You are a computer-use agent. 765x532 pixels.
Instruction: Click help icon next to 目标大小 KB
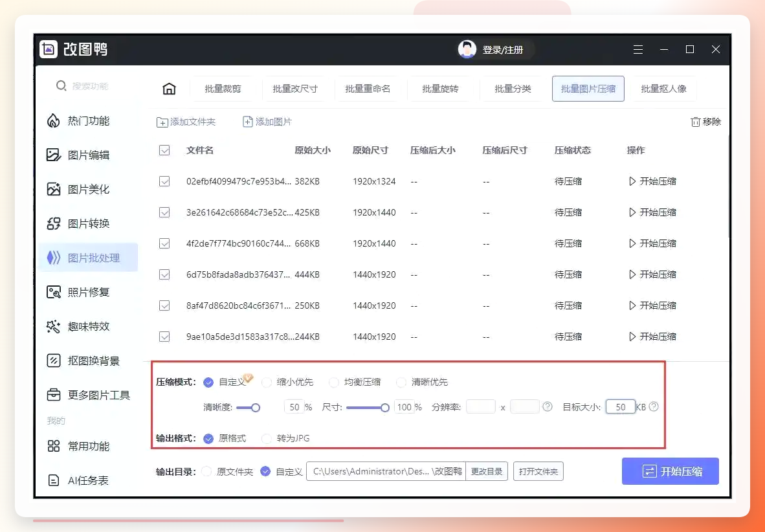[654, 406]
